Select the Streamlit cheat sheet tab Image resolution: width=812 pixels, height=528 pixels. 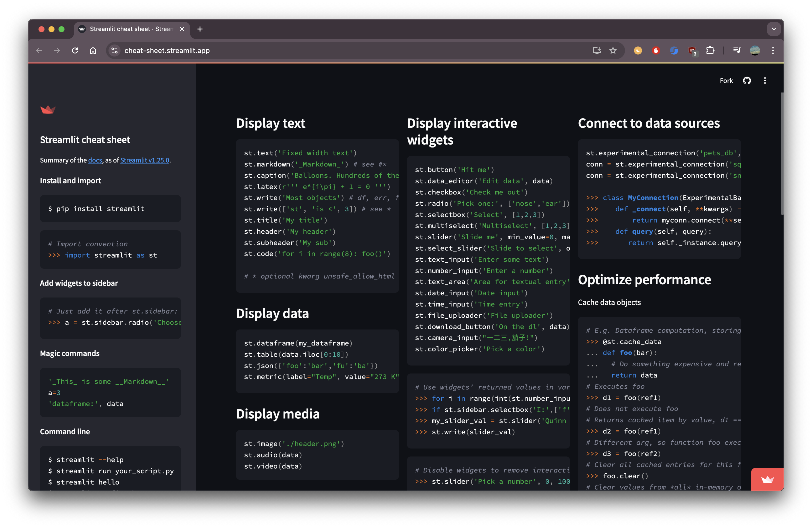tap(131, 29)
